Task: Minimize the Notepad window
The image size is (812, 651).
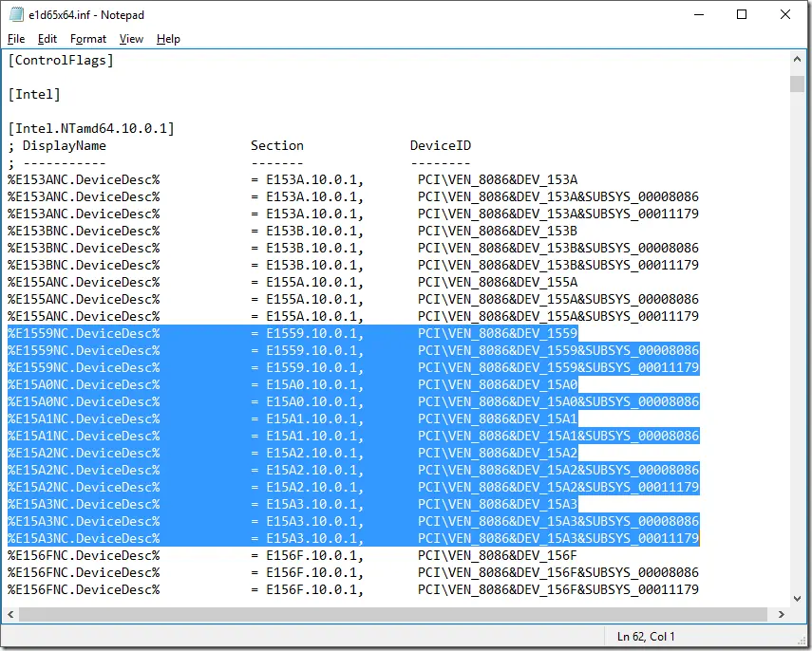Action: pos(699,14)
